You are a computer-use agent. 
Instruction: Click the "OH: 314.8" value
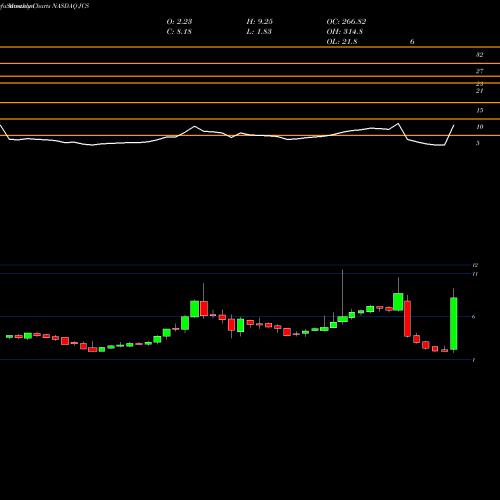(x=345, y=32)
